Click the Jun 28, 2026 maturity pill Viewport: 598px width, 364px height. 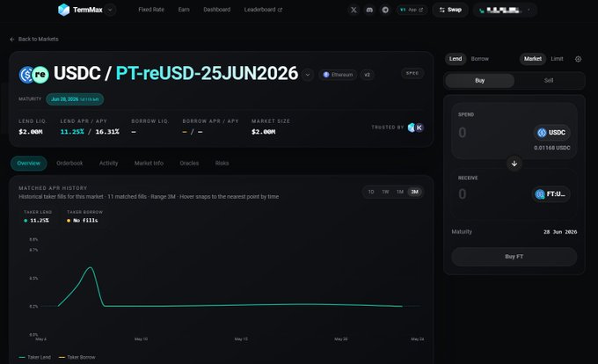tap(75, 99)
